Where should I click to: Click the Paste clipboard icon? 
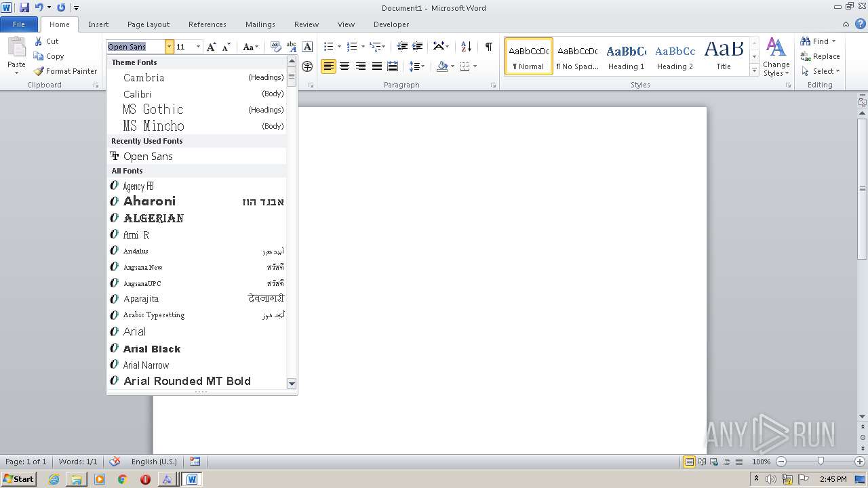tap(16, 47)
